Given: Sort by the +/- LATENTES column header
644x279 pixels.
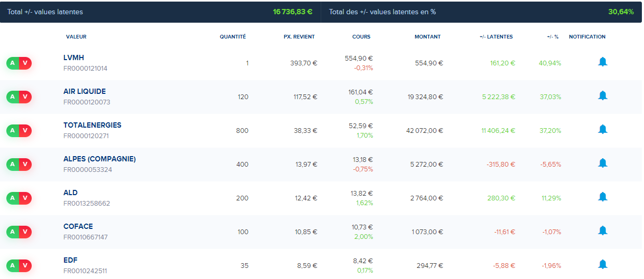Looking at the screenshot, I should pos(496,37).
